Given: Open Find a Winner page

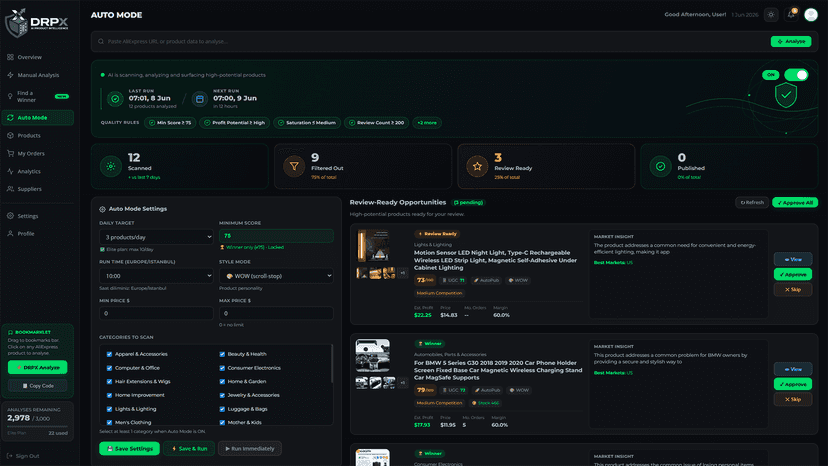Looking at the screenshot, I should point(37,96).
